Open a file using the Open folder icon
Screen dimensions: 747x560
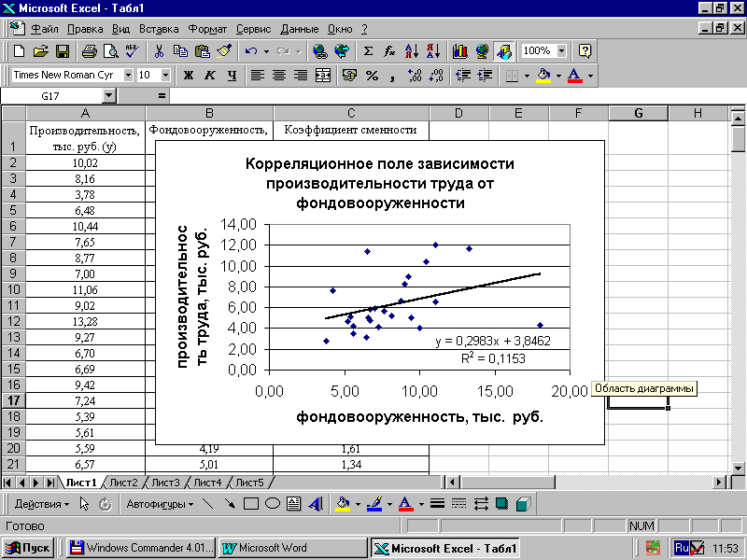pos(41,51)
